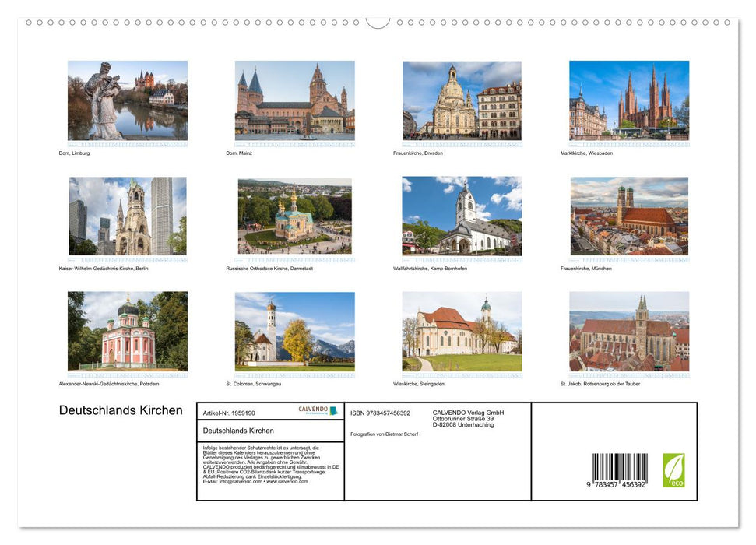Click the Deutschlands Kirchen title text
The width and height of the screenshot is (756, 545).
click(x=121, y=410)
